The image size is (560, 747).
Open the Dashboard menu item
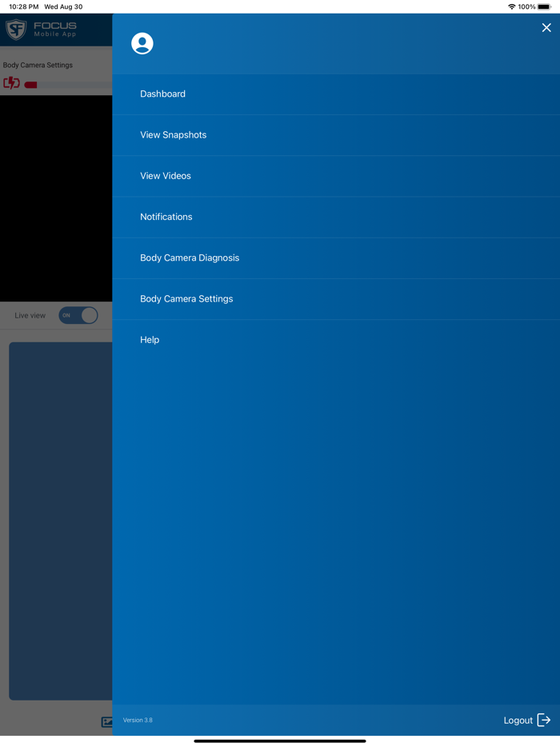pyautogui.click(x=336, y=94)
